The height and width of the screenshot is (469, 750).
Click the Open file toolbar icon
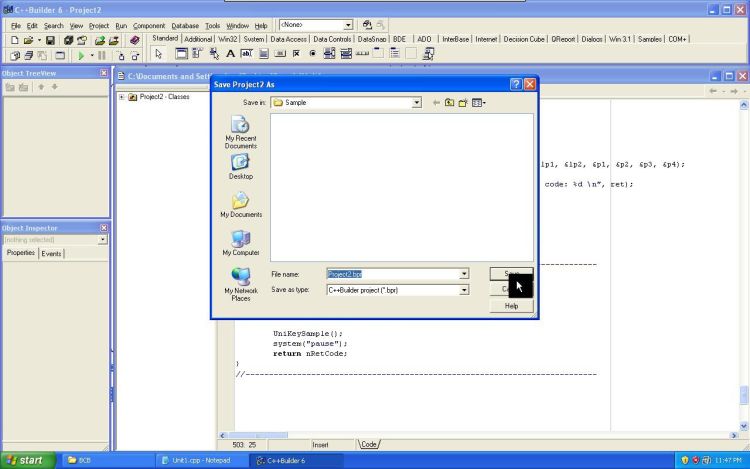tap(28, 41)
